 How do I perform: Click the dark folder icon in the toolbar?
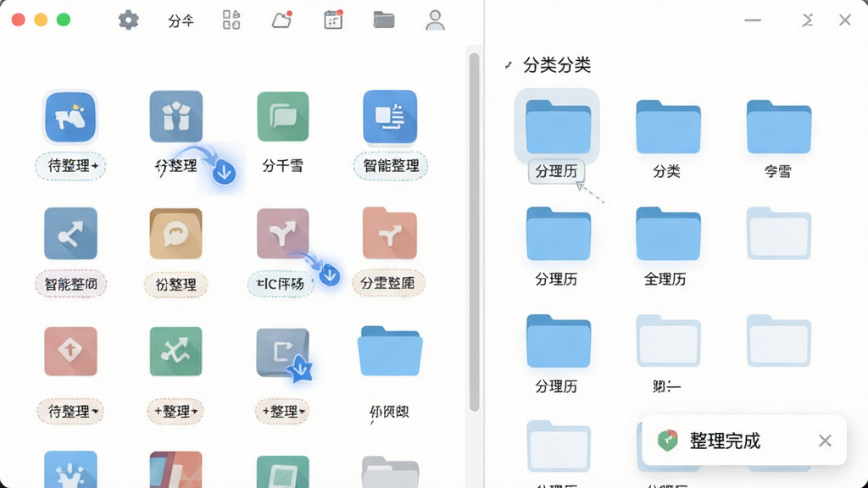pos(384,20)
